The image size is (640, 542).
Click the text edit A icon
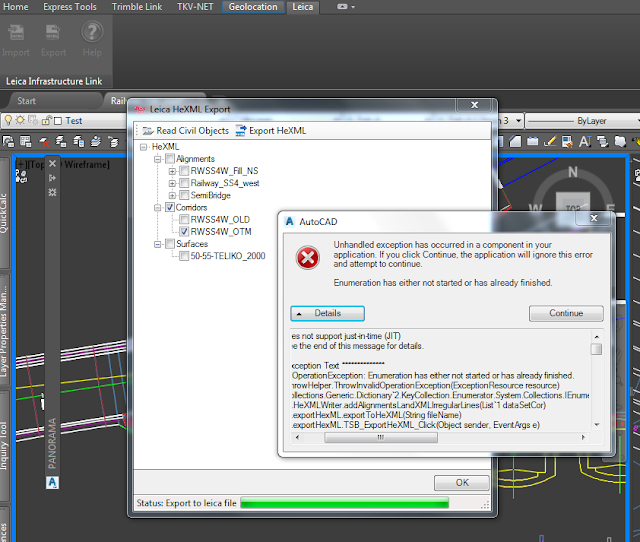coord(585,142)
